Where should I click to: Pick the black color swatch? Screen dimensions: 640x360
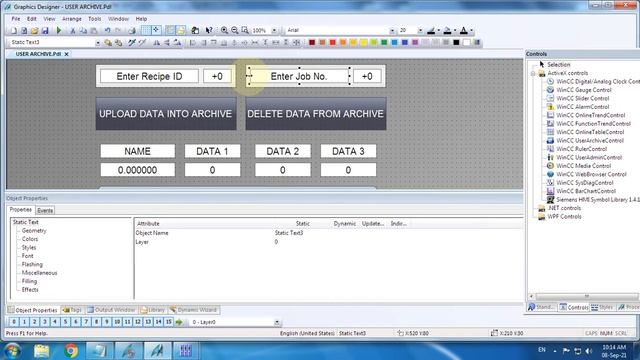[456, 42]
